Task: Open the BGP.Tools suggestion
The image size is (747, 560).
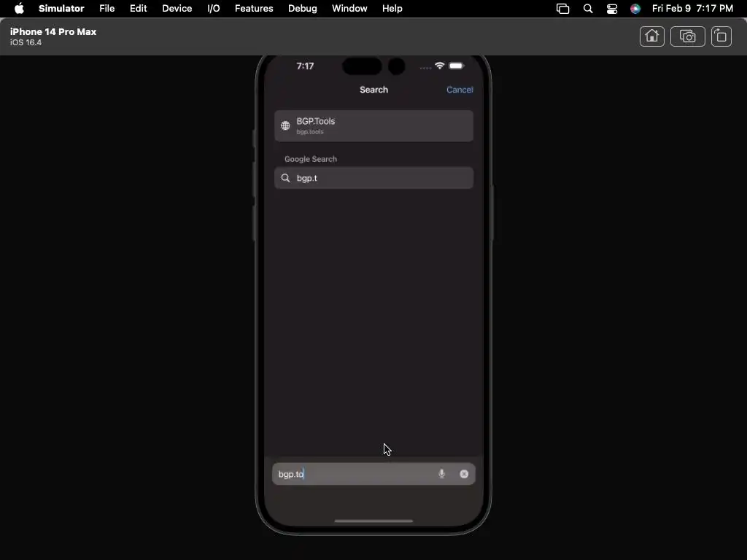Action: click(373, 125)
